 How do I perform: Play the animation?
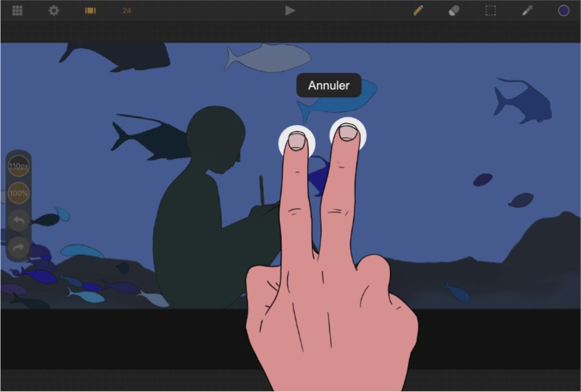(290, 11)
